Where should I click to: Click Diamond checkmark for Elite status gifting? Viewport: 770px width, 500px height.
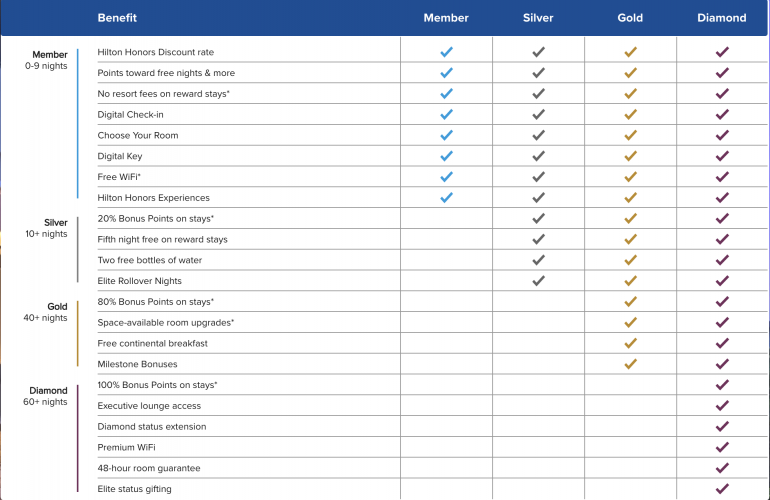point(722,489)
